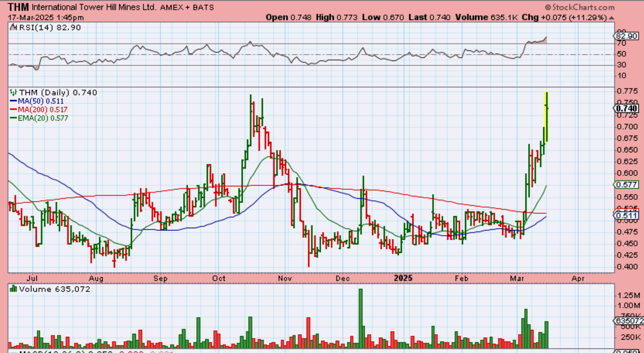Click the 2025 year label on the time axis
Image resolution: width=644 pixels, height=353 pixels.
click(x=403, y=278)
